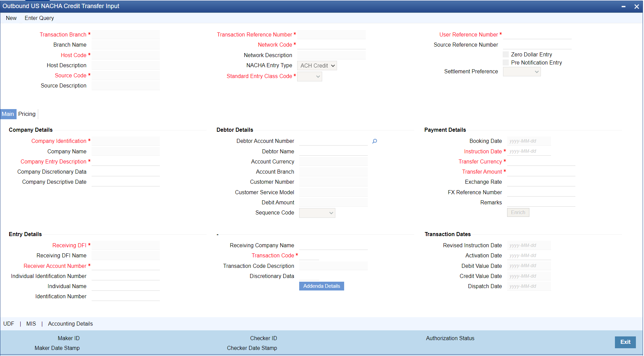Click the Company Details section heading
Screen dimensions: 644x356
31,130
